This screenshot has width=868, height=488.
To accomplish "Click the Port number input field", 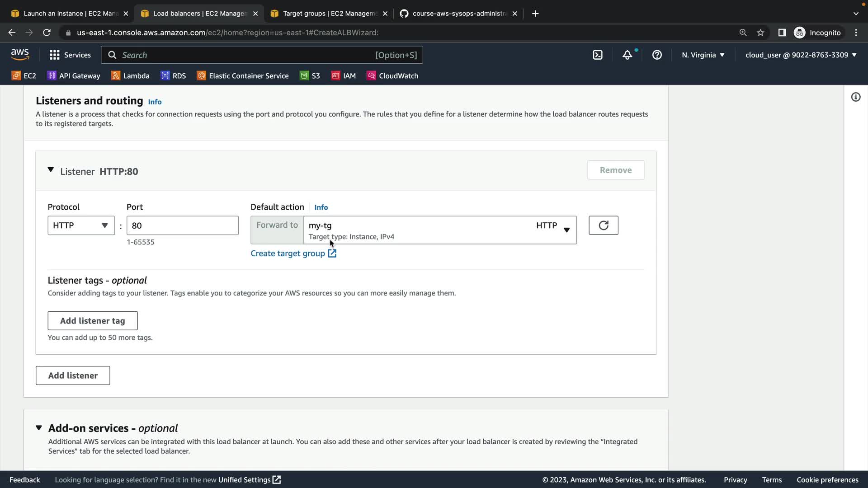I will click(x=182, y=225).
